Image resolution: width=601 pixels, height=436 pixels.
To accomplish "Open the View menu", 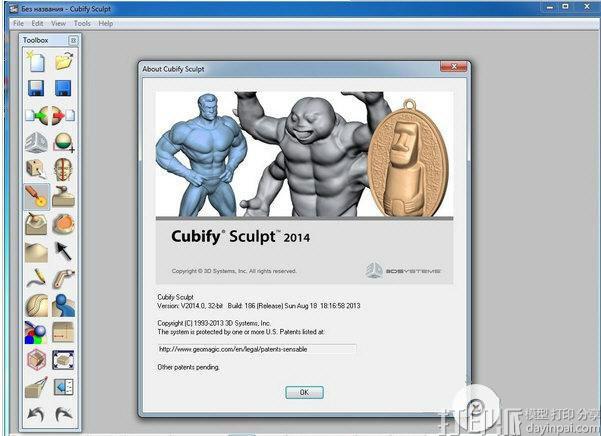I will [x=58, y=23].
